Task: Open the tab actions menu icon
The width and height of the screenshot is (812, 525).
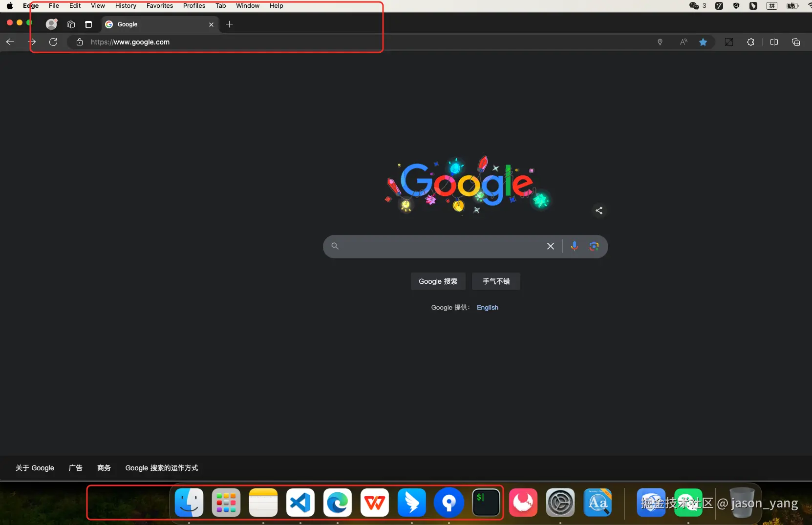Action: [88, 24]
